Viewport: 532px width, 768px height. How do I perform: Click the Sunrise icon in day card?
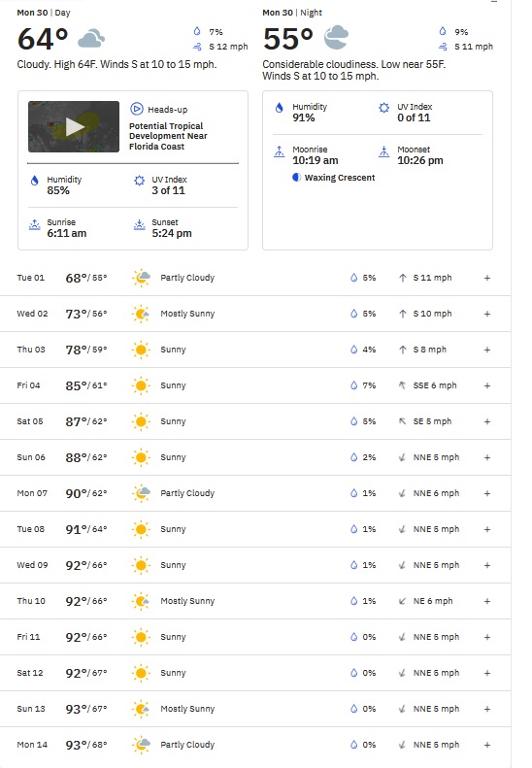[x=34, y=225]
